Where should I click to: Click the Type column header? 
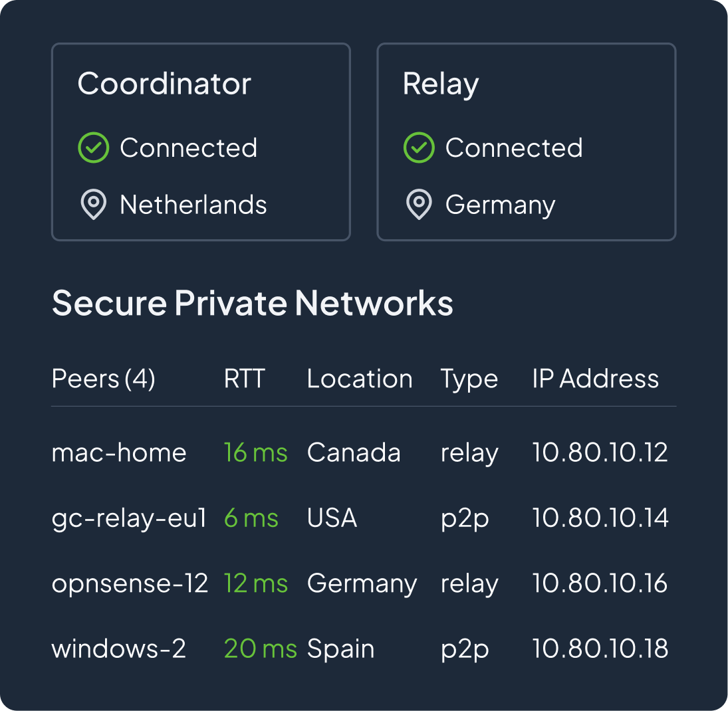tap(469, 379)
